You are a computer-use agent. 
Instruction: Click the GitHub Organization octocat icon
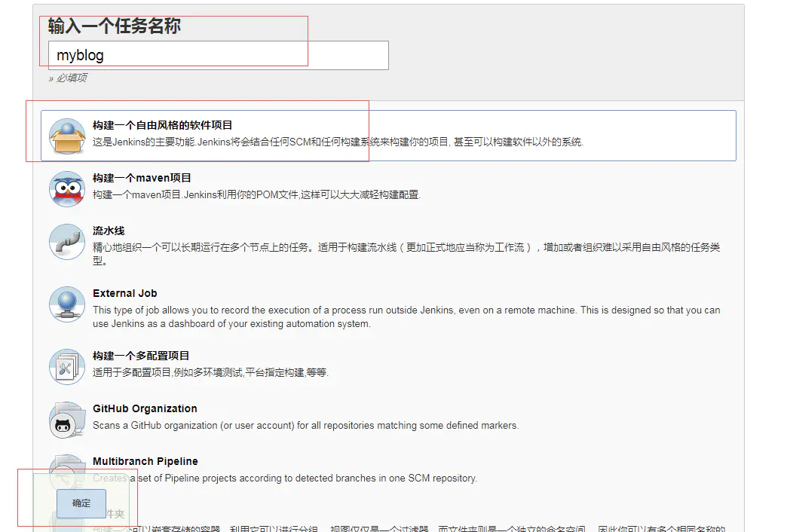67,420
